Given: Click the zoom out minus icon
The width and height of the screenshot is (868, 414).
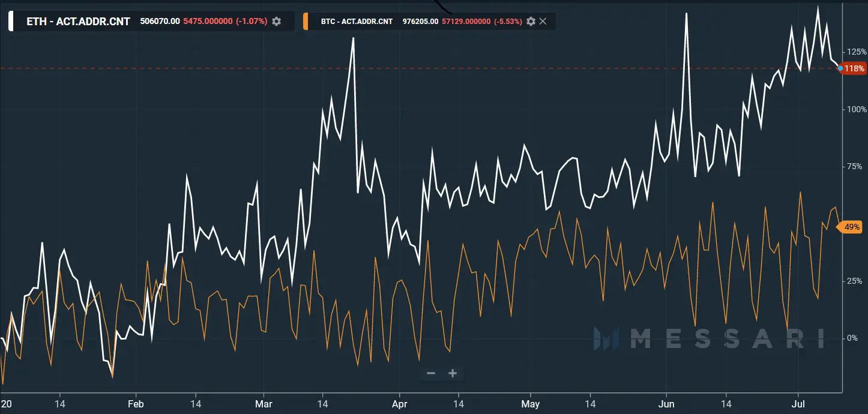Looking at the screenshot, I should tap(431, 373).
